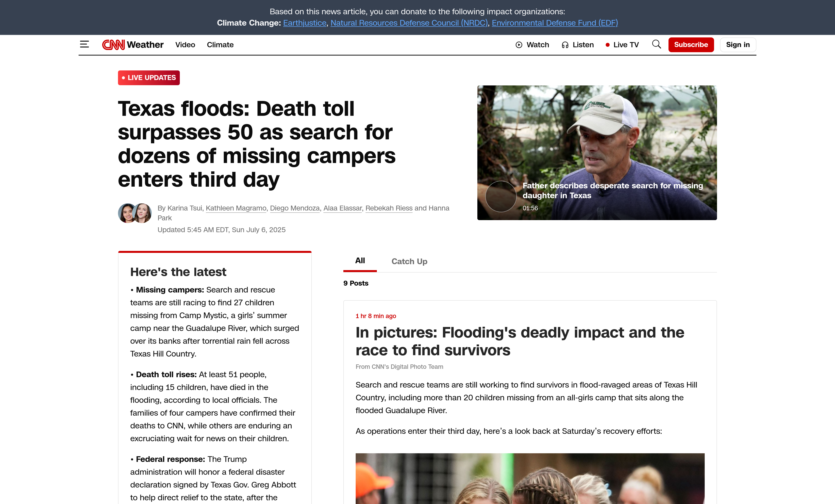The width and height of the screenshot is (835, 504).
Task: Click the "Federal response:" bullet label
Action: pos(170,459)
